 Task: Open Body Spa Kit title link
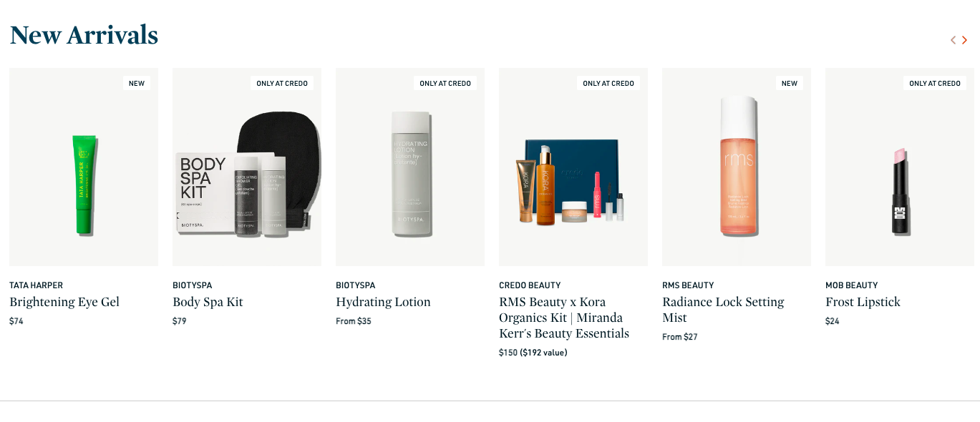208,302
